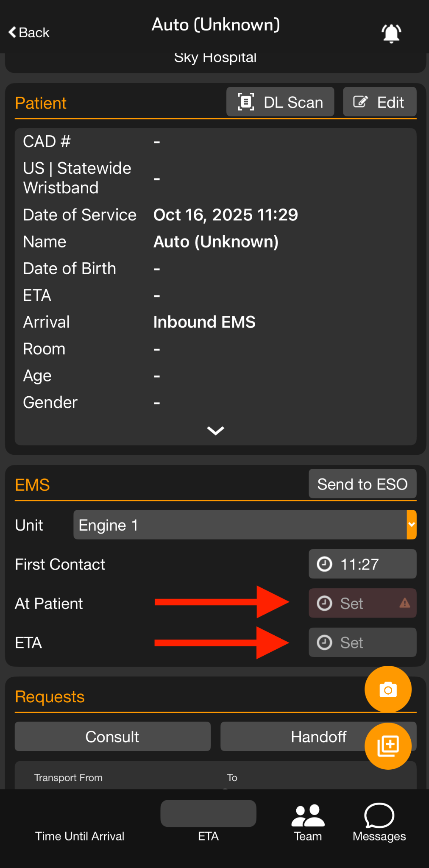The image size is (429, 868).
Task: Open the Messages tab
Action: (x=379, y=823)
